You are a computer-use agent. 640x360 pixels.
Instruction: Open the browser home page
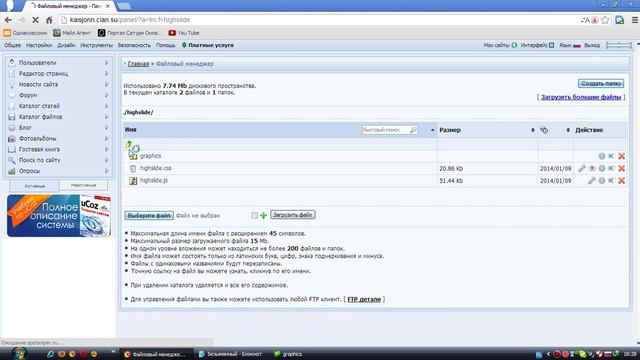click(49, 20)
